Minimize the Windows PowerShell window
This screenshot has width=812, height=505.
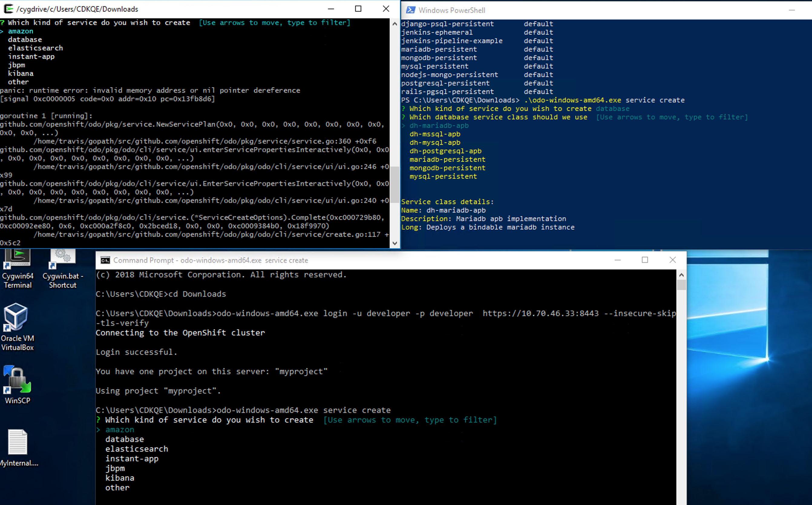click(x=792, y=10)
